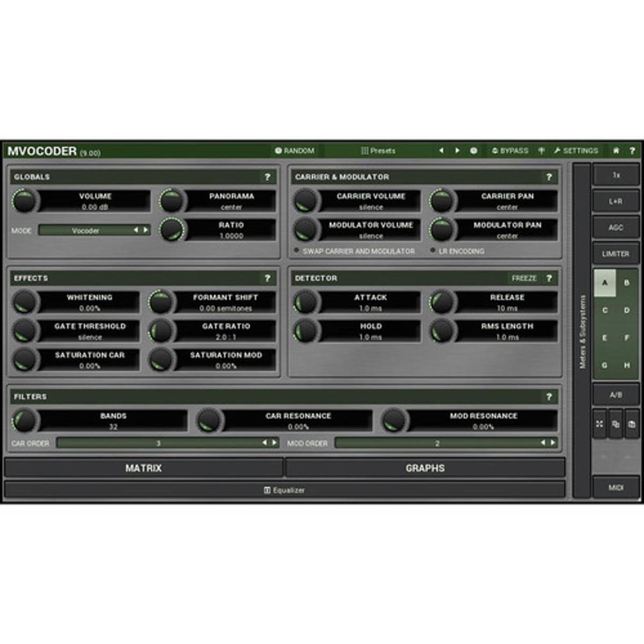Load the next preset arrow
This screenshot has height=644, width=644.
click(457, 151)
